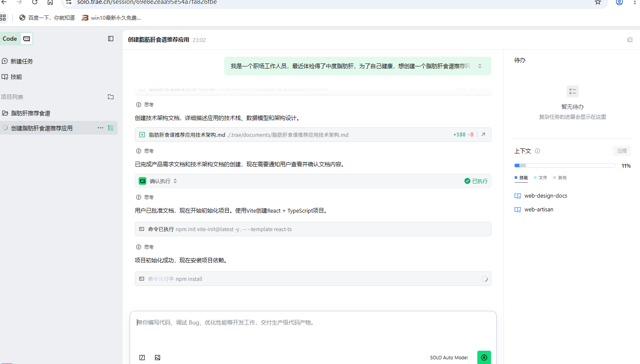Expand the 确认执行 dropdown
Viewport: 640px width, 364px height.
tap(175, 181)
